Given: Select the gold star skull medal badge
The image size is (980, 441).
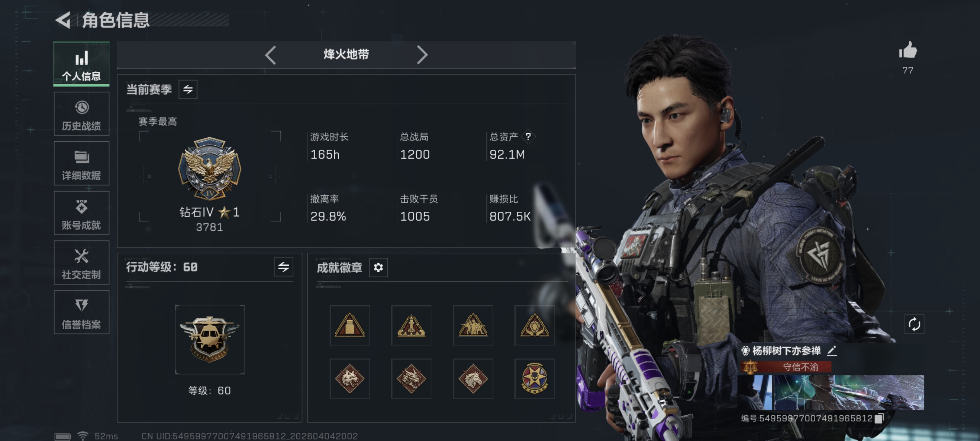Looking at the screenshot, I should [534, 378].
